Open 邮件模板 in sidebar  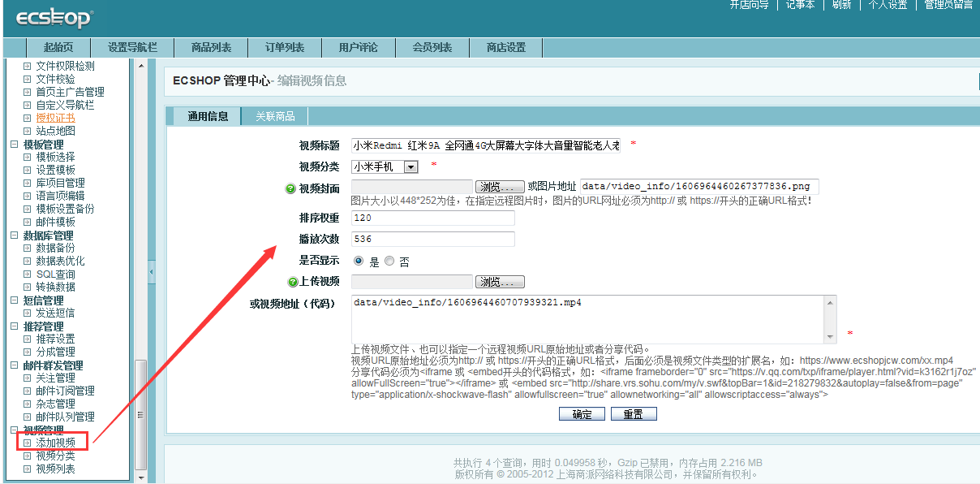pos(56,222)
